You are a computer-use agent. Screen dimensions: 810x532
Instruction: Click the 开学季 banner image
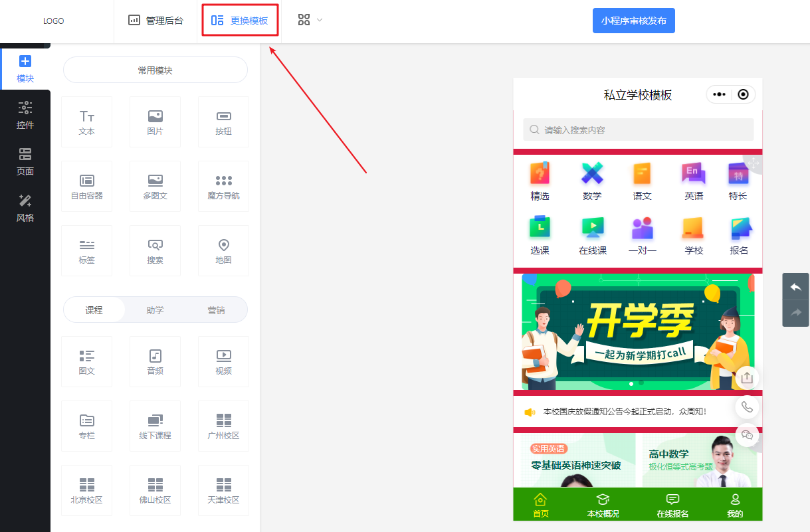[638, 331]
